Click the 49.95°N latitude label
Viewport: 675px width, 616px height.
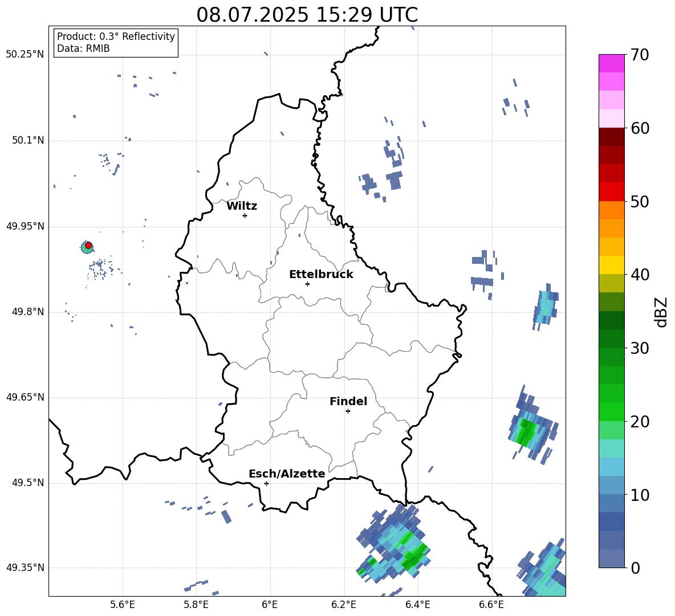25,226
